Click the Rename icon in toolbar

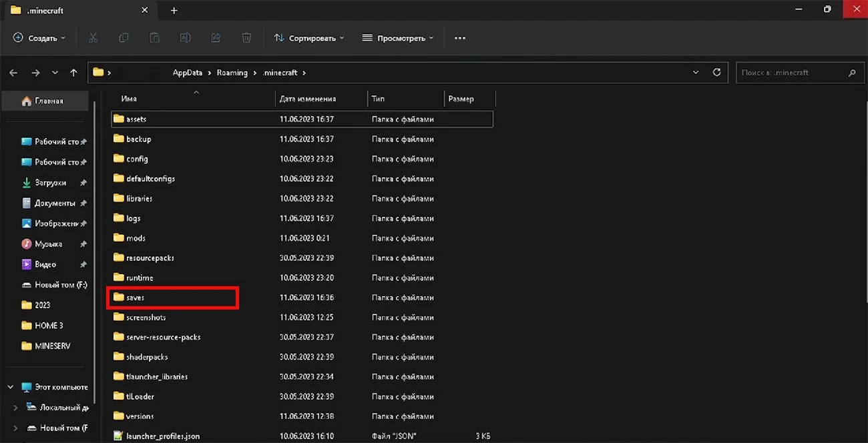click(x=186, y=38)
